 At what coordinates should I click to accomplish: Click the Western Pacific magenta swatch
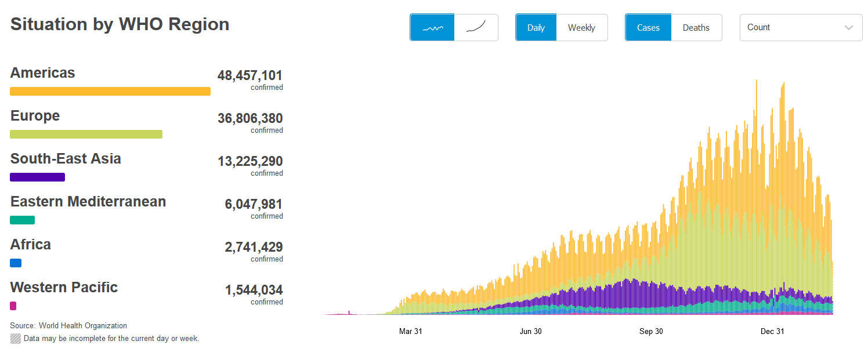[13, 306]
